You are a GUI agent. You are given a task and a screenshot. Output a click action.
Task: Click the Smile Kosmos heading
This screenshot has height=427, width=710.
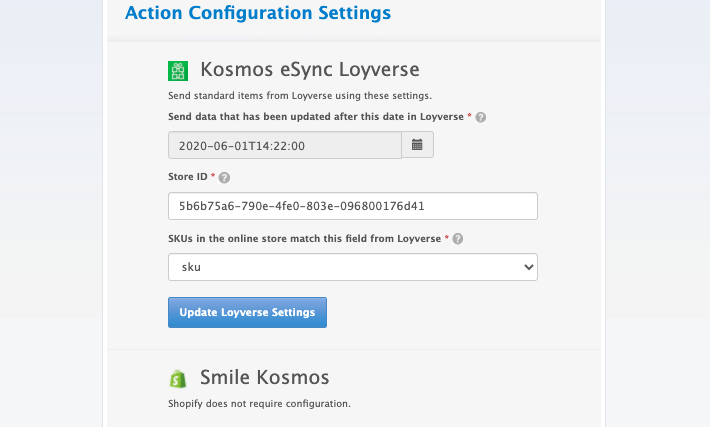click(264, 377)
